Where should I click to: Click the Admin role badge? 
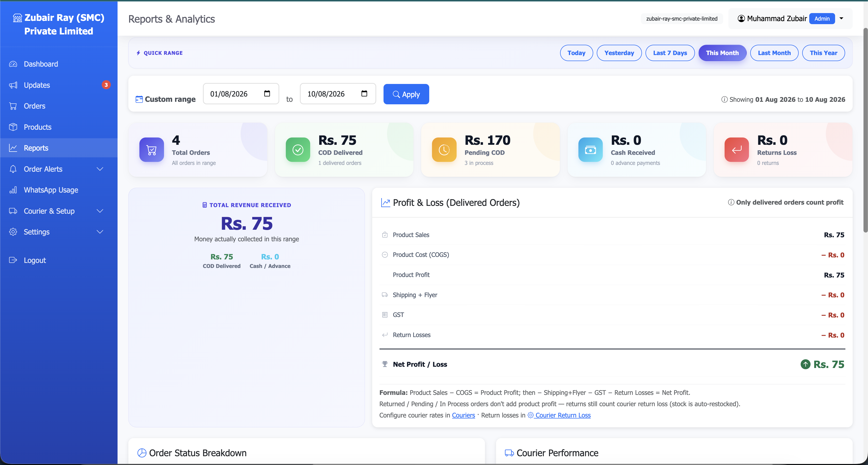pos(822,19)
